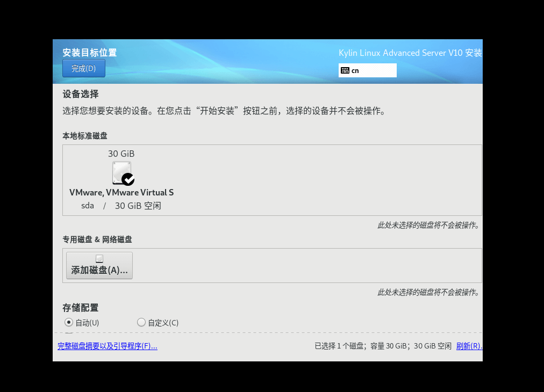Click the 专用磁盘 & 网络磁盘 section label

point(97,239)
